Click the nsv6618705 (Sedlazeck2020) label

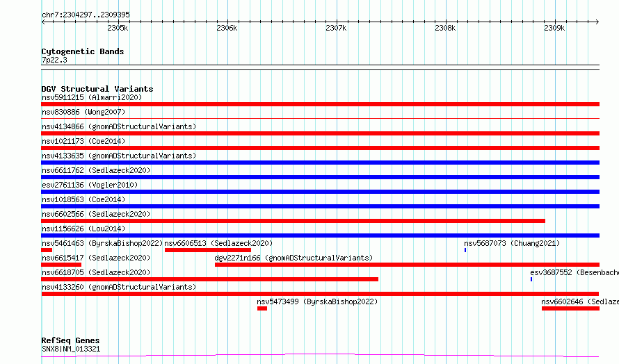(x=96, y=272)
